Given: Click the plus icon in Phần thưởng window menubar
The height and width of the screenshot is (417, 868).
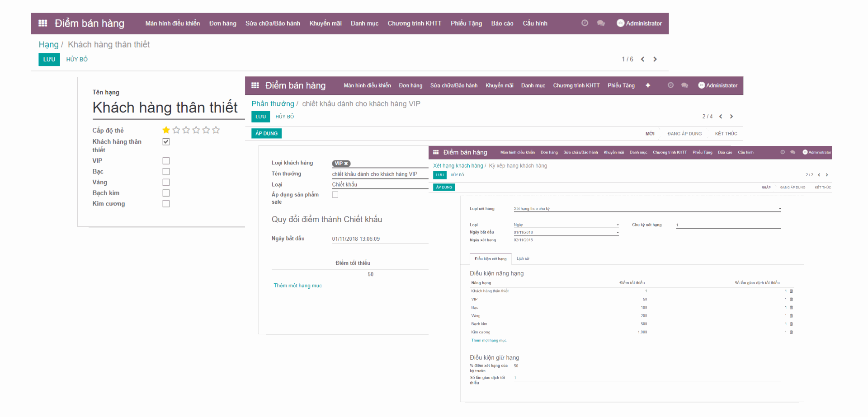Looking at the screenshot, I should point(648,85).
